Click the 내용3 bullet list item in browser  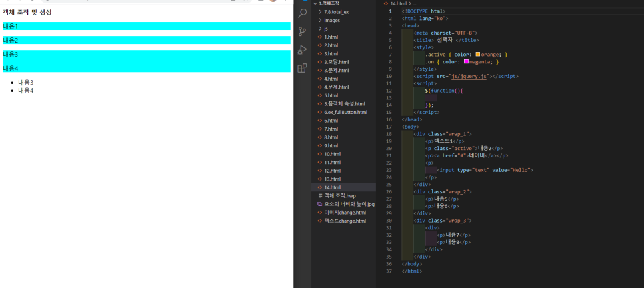[25, 83]
